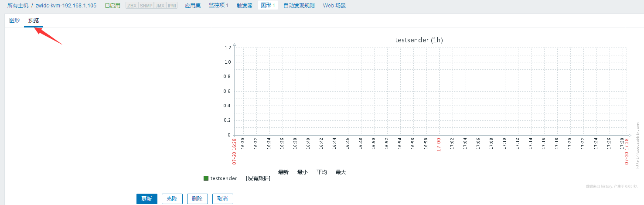The width and height of the screenshot is (644, 205).
Task: Click the IPMI availability icon
Action: pyautogui.click(x=172, y=6)
